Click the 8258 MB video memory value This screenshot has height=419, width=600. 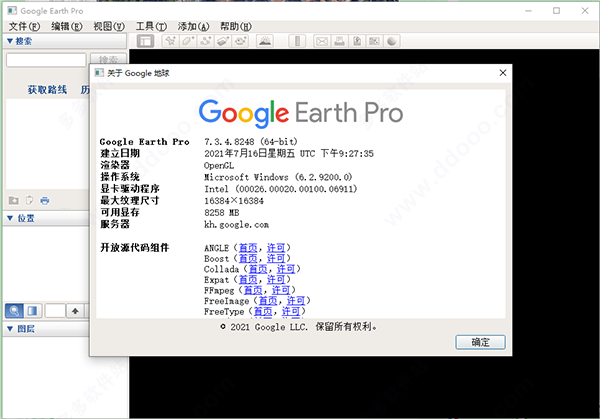point(222,212)
